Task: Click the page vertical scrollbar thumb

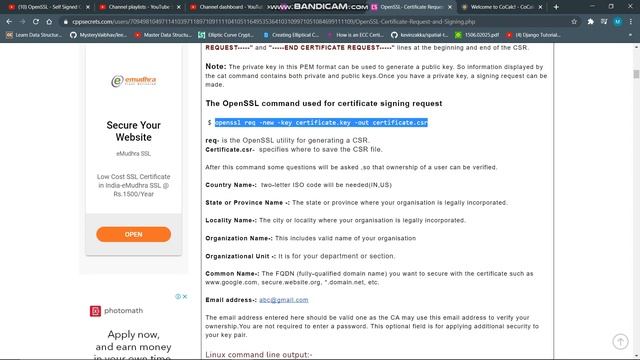Action: pyautogui.click(x=636, y=74)
